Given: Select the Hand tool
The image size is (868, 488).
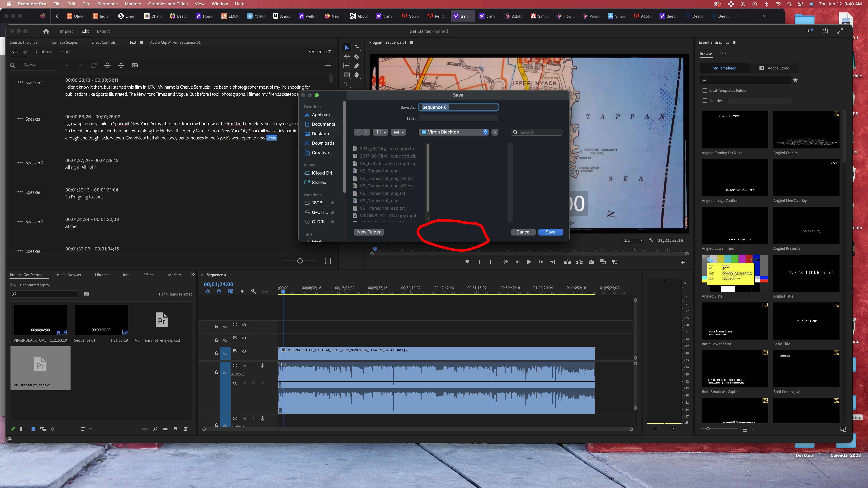Looking at the screenshot, I should [357, 75].
